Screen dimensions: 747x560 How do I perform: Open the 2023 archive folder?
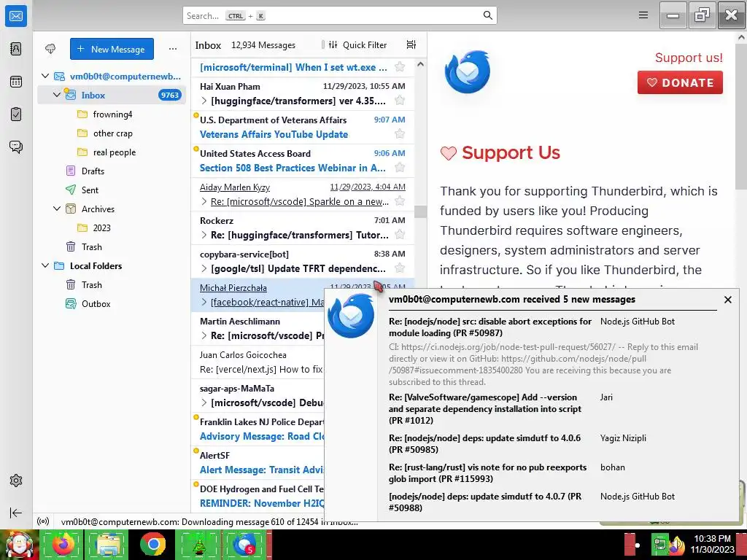(112, 227)
